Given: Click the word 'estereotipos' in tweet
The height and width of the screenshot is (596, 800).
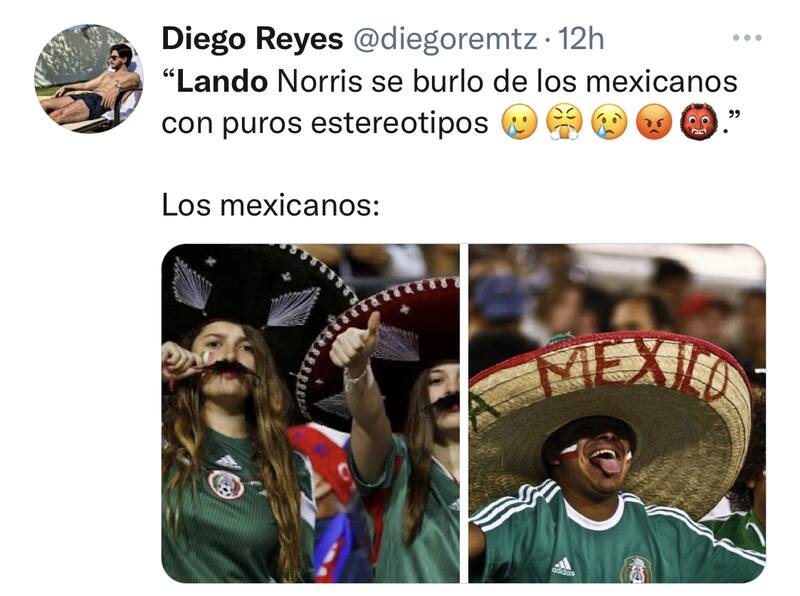Looking at the screenshot, I should [399, 123].
